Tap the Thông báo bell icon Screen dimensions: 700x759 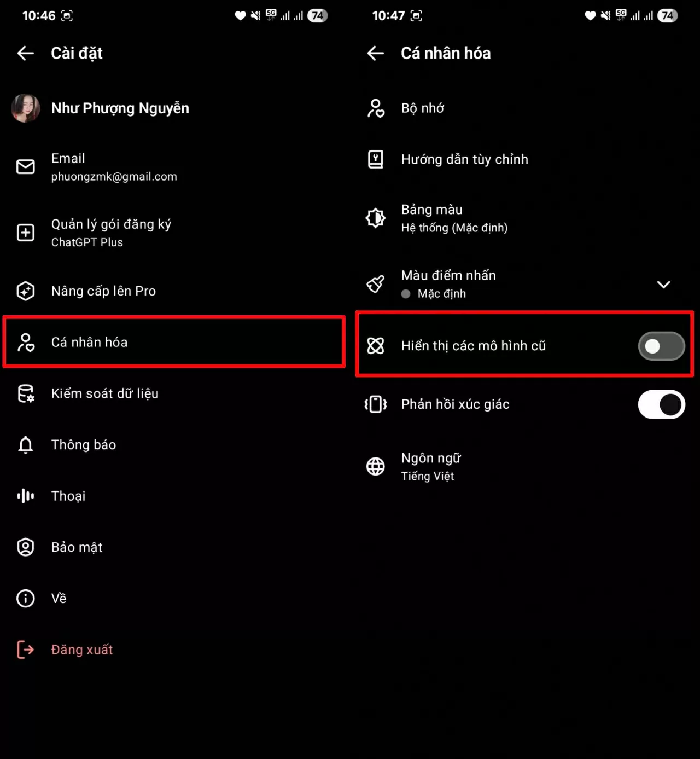click(26, 445)
